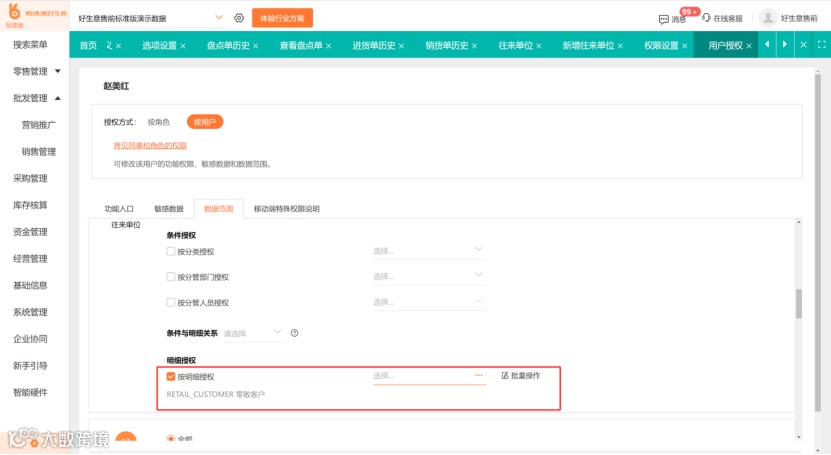This screenshot has height=455, width=831.
Task: Show previous tabs with left arrow
Action: (767, 44)
